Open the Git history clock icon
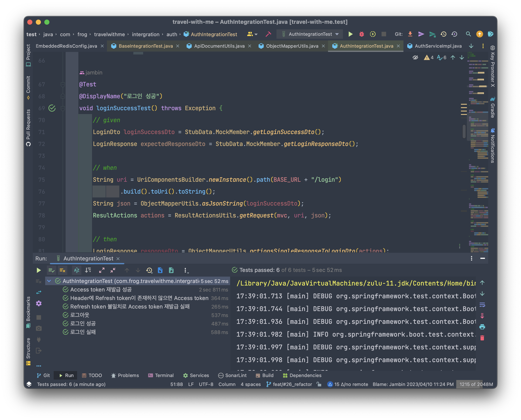 pyautogui.click(x=443, y=34)
